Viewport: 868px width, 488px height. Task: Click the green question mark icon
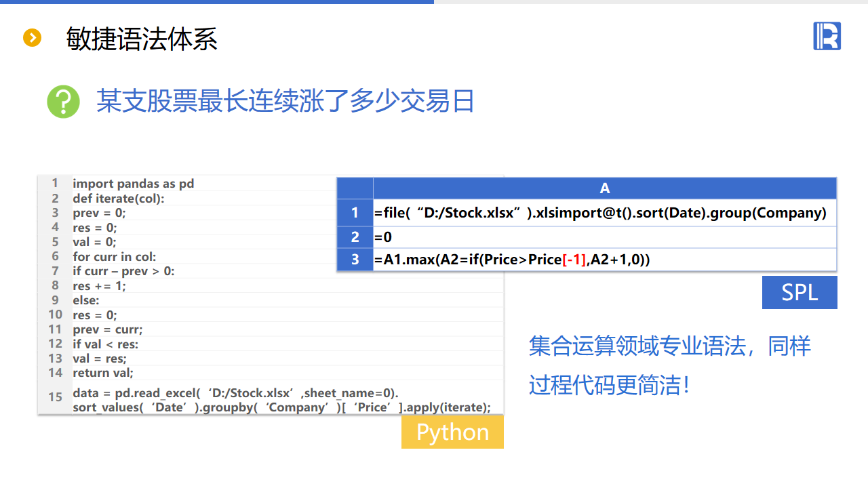(x=63, y=102)
